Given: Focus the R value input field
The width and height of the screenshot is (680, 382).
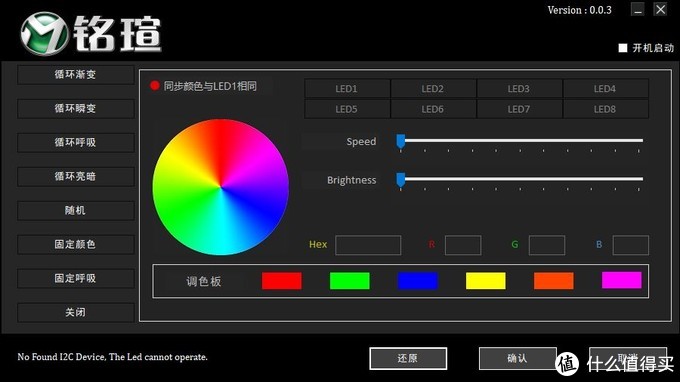Looking at the screenshot, I should click(463, 245).
